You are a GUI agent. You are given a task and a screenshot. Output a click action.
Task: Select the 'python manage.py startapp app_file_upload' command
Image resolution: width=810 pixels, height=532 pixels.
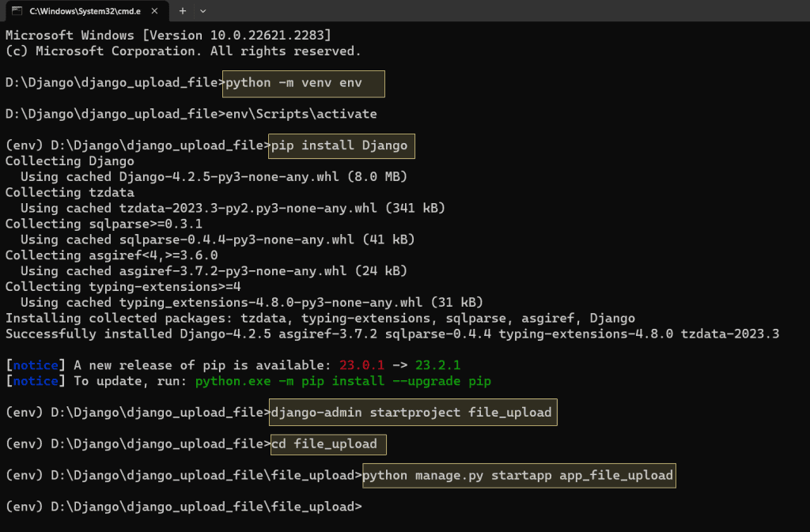tap(517, 475)
